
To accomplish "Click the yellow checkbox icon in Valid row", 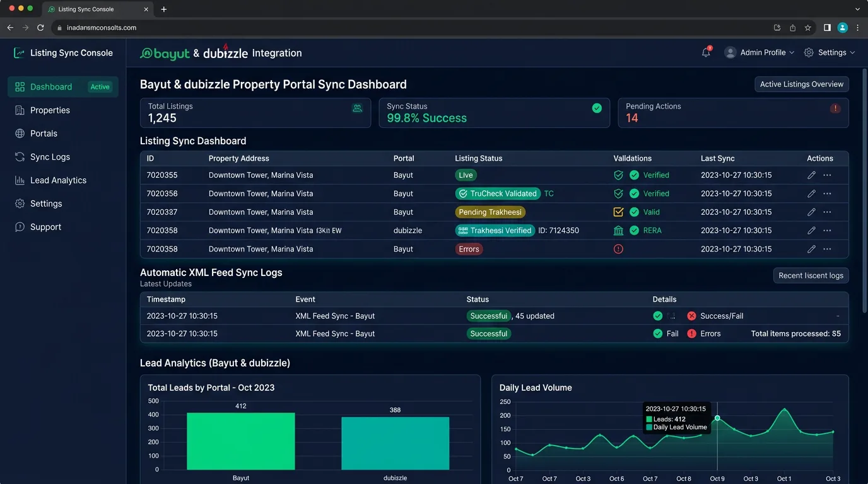I will pos(618,212).
